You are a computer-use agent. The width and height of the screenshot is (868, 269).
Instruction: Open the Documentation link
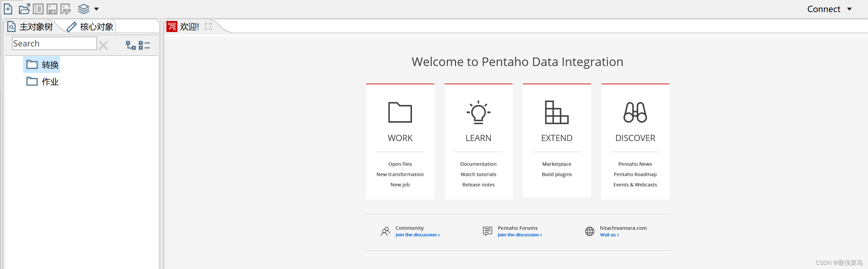coord(478,164)
